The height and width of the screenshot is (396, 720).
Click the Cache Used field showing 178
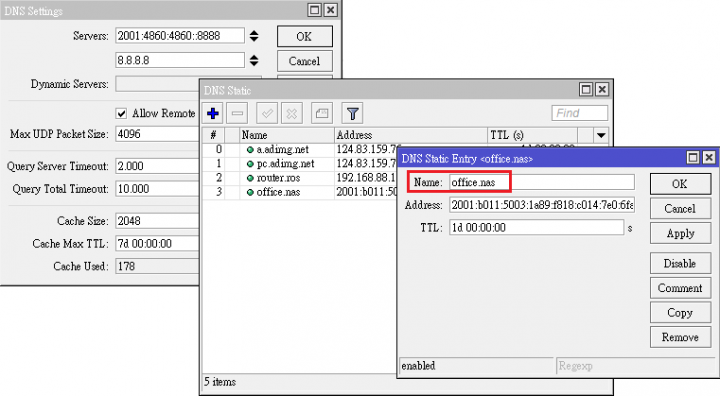pos(157,266)
